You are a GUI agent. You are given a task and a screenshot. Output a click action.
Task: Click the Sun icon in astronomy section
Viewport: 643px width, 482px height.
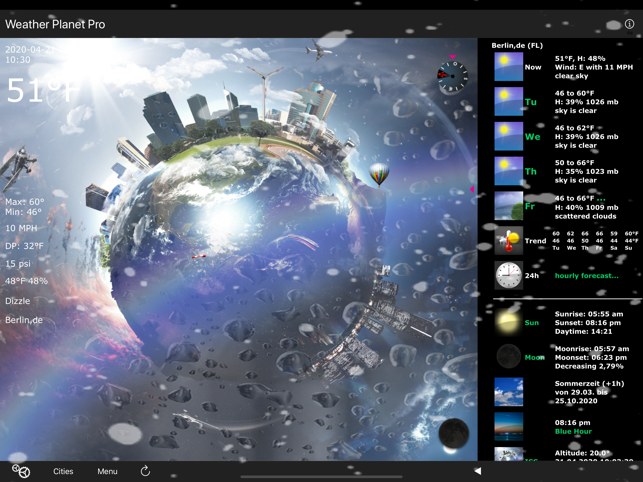[508, 322]
